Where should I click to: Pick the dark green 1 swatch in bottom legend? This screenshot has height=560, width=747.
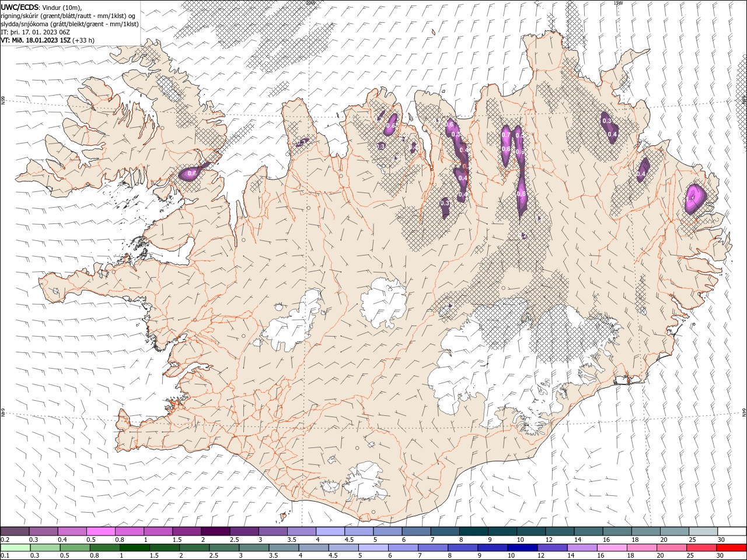[134, 548]
